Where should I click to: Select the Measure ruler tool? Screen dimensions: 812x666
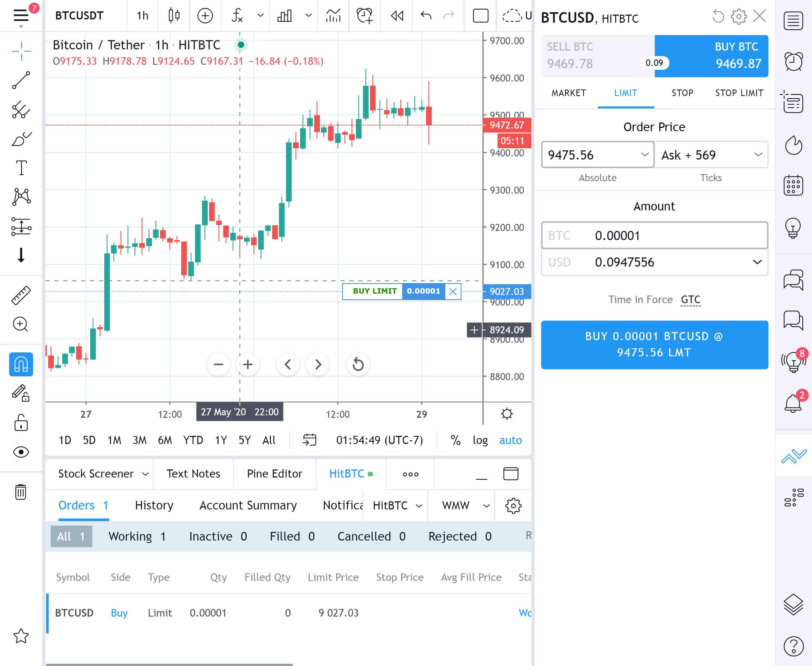[21, 295]
